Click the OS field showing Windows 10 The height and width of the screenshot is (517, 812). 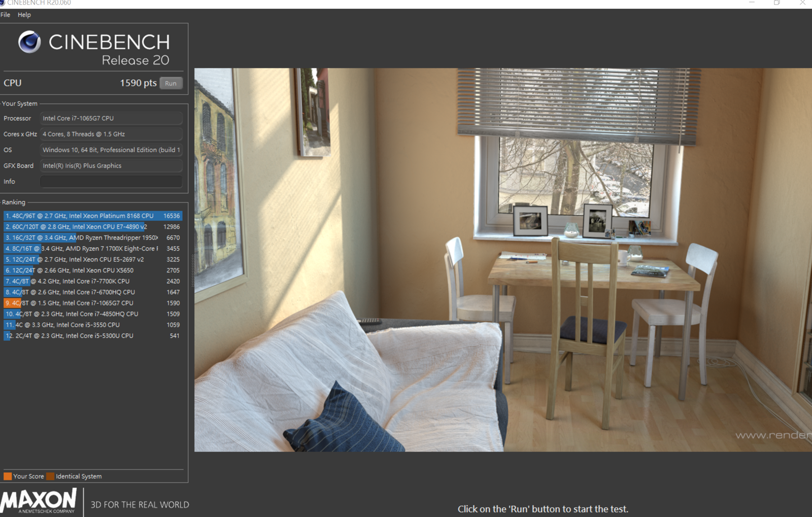coord(111,150)
